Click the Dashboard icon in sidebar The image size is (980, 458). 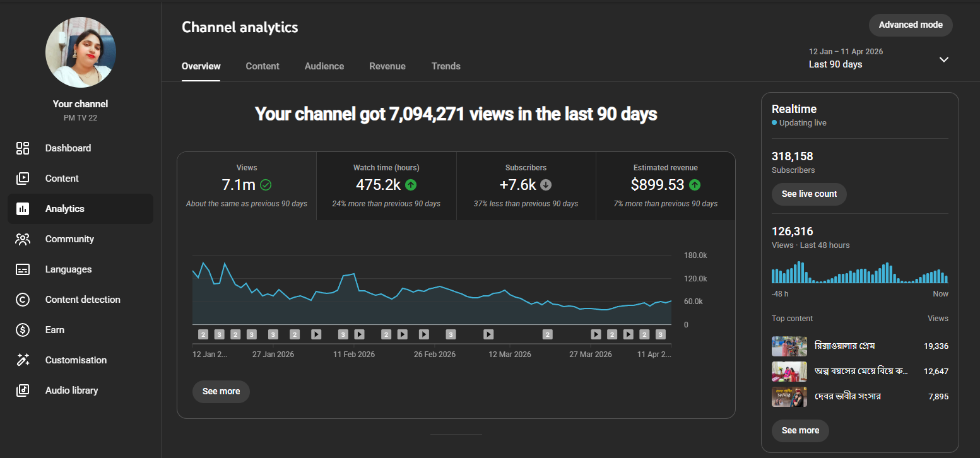click(23, 148)
